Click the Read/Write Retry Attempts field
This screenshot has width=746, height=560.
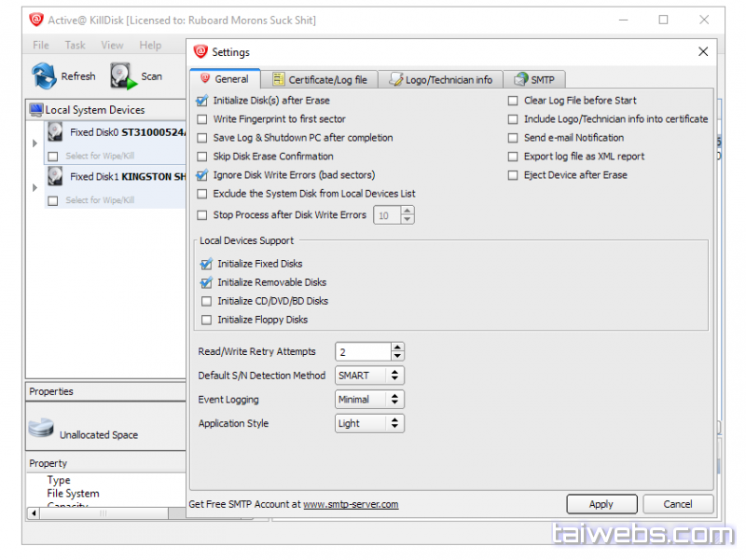[362, 352]
